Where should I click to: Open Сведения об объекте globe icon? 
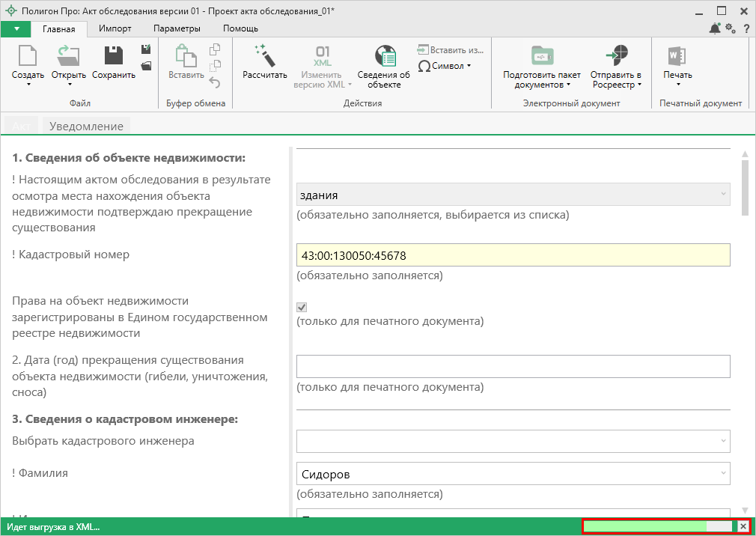(384, 57)
